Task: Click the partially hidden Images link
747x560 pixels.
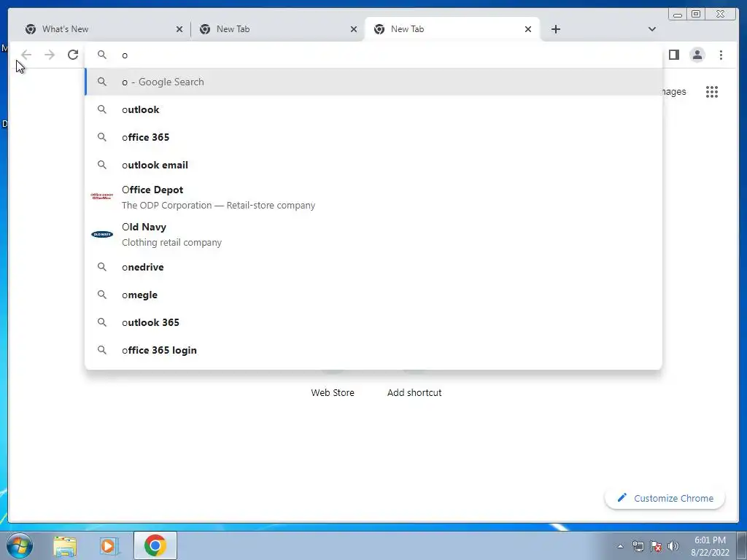Action: [674, 91]
